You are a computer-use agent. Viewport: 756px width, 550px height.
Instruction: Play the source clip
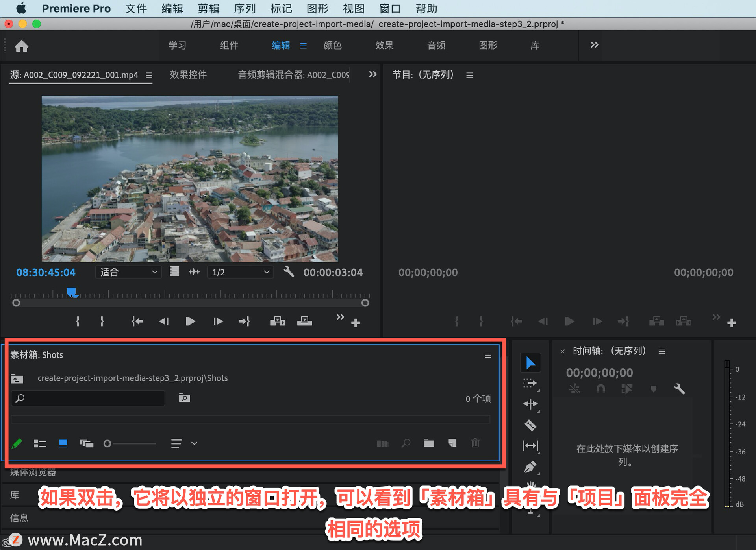[191, 321]
